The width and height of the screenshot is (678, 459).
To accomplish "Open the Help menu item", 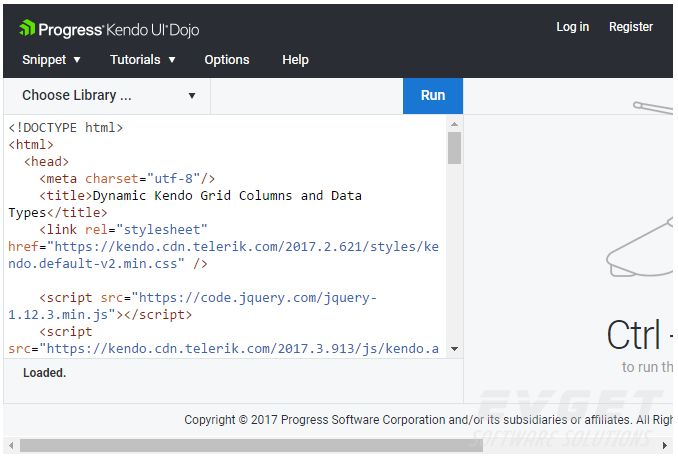I will [295, 60].
